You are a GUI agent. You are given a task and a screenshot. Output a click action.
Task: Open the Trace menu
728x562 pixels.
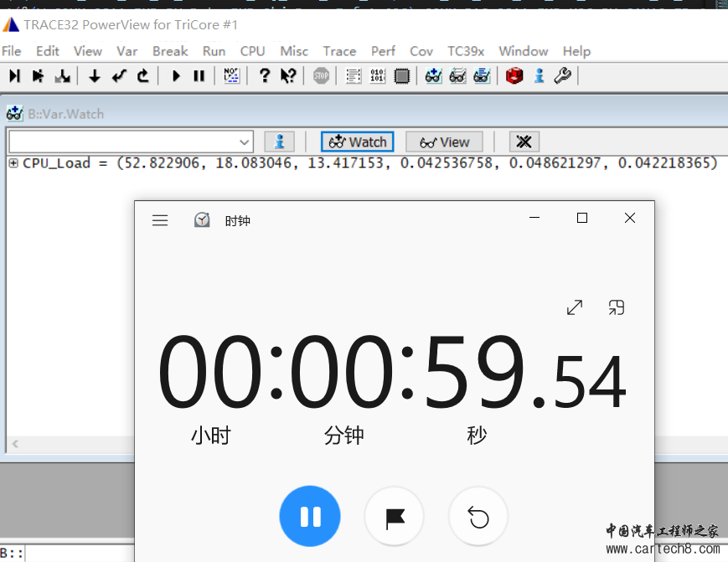point(339,51)
